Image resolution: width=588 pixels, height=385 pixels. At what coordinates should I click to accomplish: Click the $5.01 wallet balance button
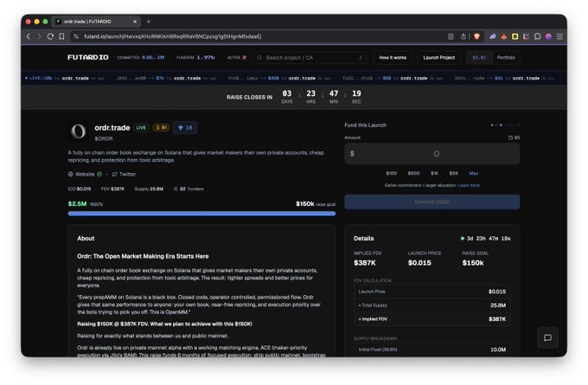(479, 57)
